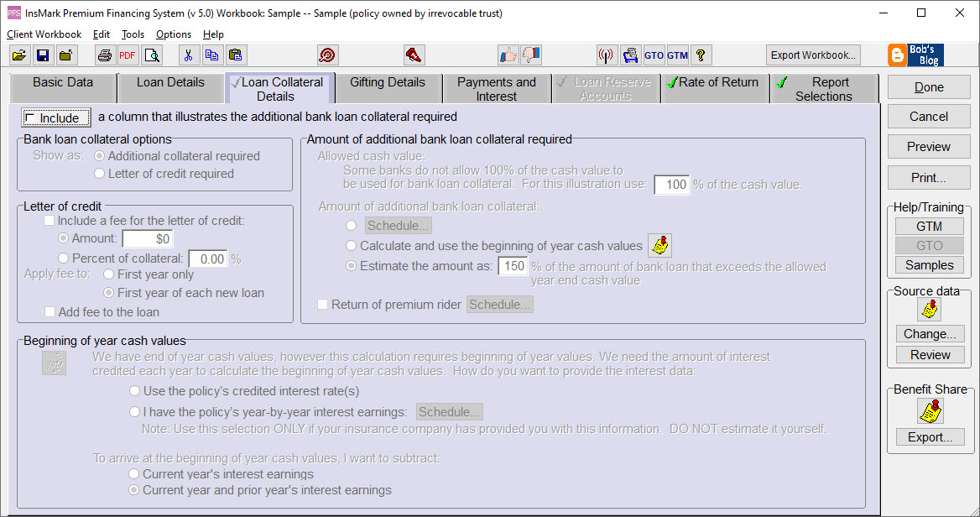980x517 pixels.
Task: Click the broadcast antenna toolbar icon
Action: point(607,55)
